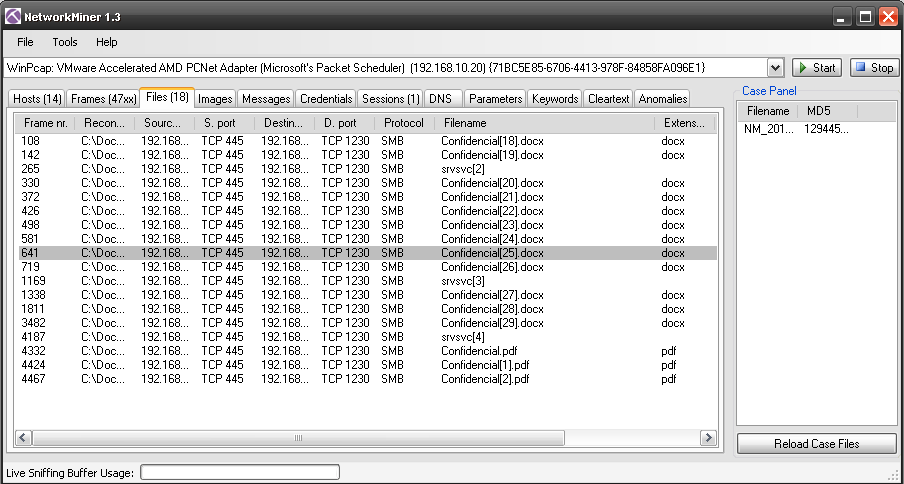Screen dimensions: 904x484
Task: Select the Files (18) tab
Action: (167, 97)
